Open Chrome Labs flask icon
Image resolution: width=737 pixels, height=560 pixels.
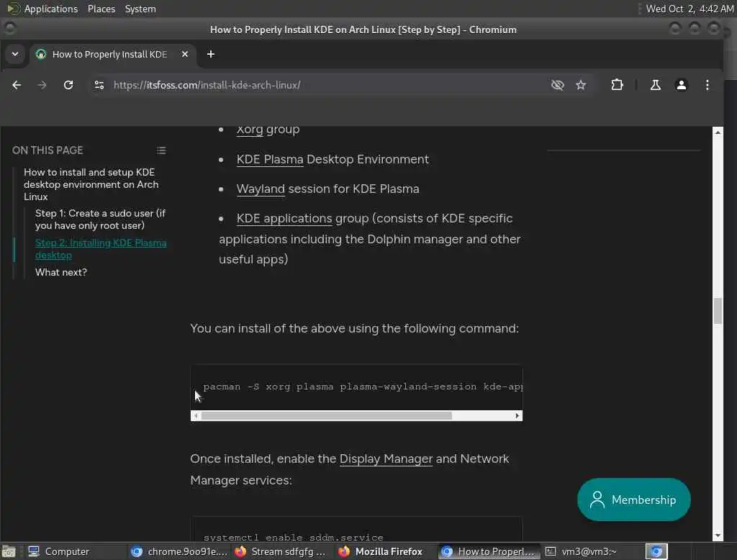tap(655, 85)
